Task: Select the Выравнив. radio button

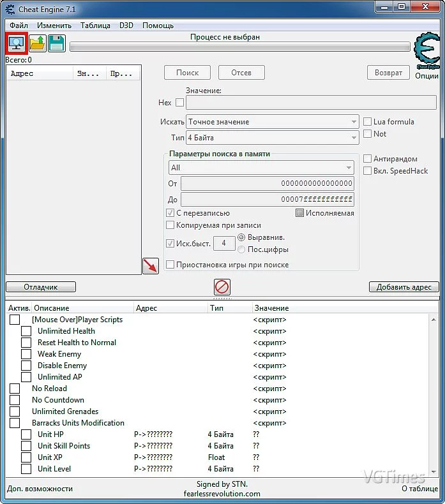Action: [x=241, y=237]
